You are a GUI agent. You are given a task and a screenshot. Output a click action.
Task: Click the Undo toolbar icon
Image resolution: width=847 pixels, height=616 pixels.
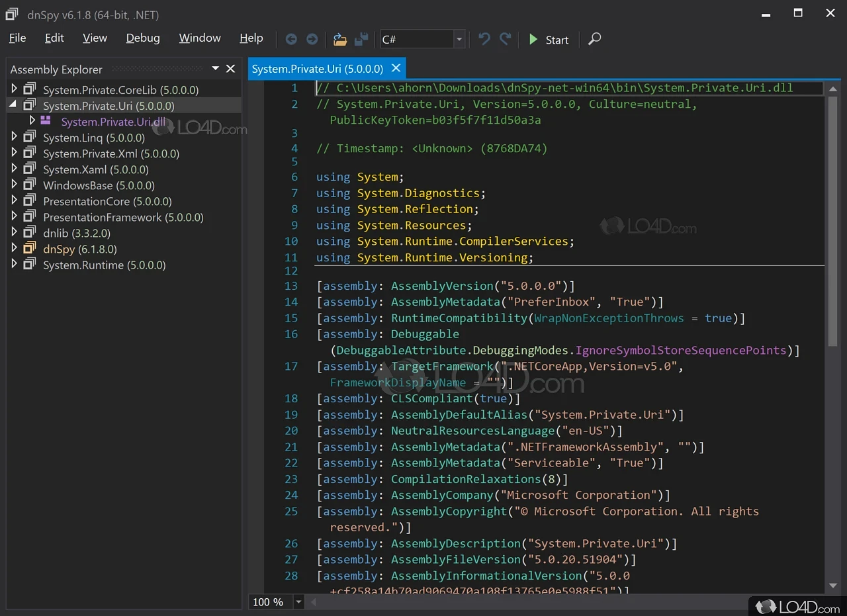(484, 40)
